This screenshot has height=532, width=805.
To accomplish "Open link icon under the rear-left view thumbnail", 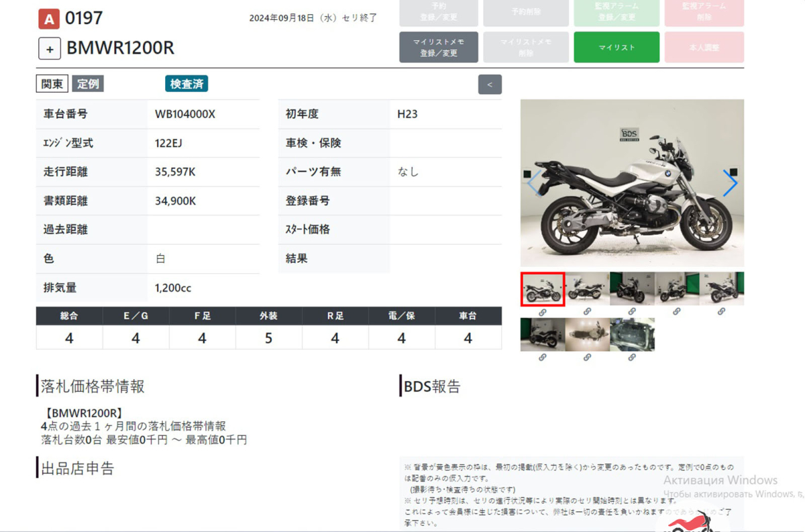I will coord(542,358).
